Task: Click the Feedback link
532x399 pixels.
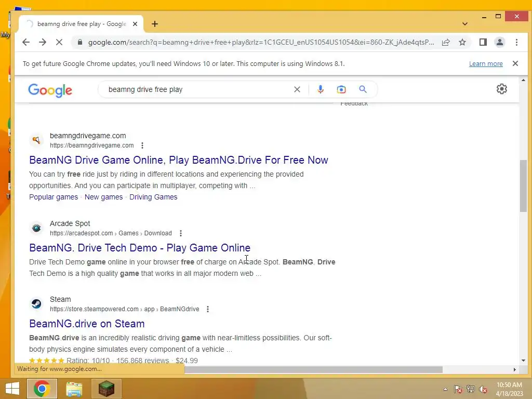Action: click(354, 104)
